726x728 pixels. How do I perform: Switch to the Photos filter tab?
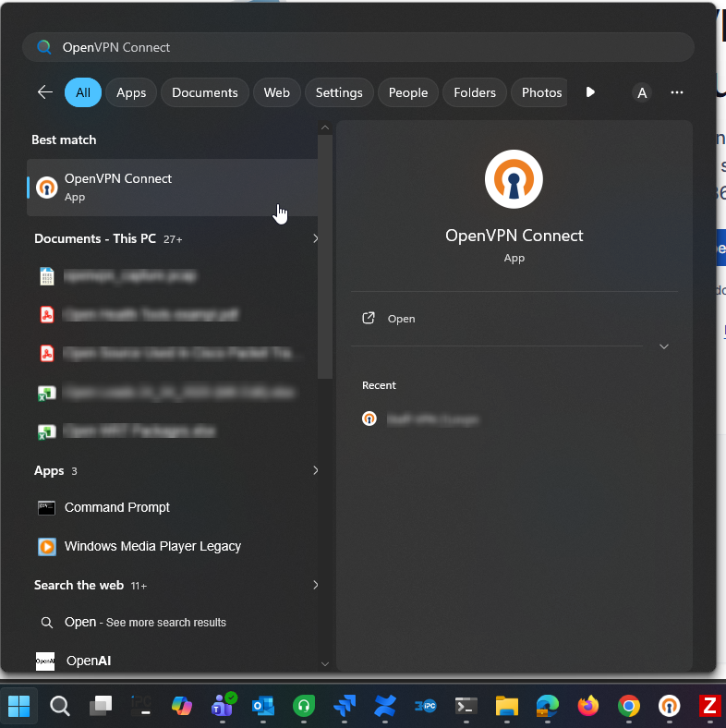tap(541, 92)
